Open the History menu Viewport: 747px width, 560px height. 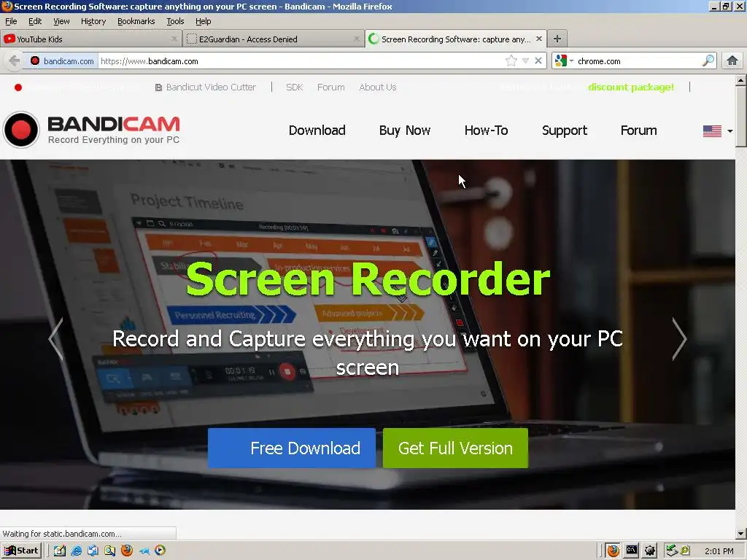93,21
